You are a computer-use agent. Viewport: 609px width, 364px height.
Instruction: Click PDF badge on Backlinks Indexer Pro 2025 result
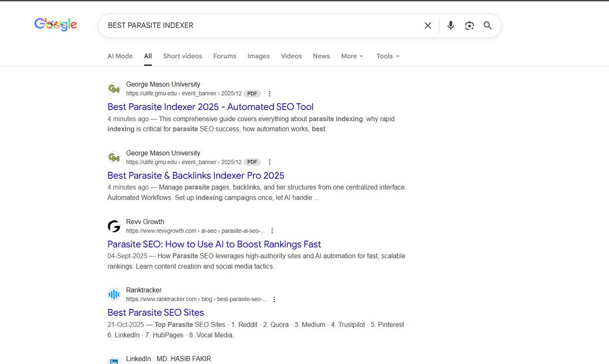(x=252, y=162)
